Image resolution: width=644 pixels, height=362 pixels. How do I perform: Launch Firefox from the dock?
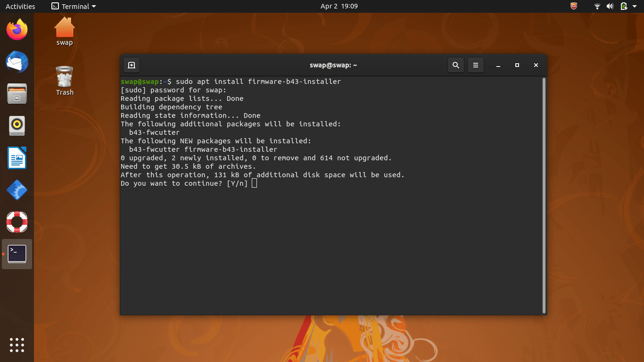17,30
